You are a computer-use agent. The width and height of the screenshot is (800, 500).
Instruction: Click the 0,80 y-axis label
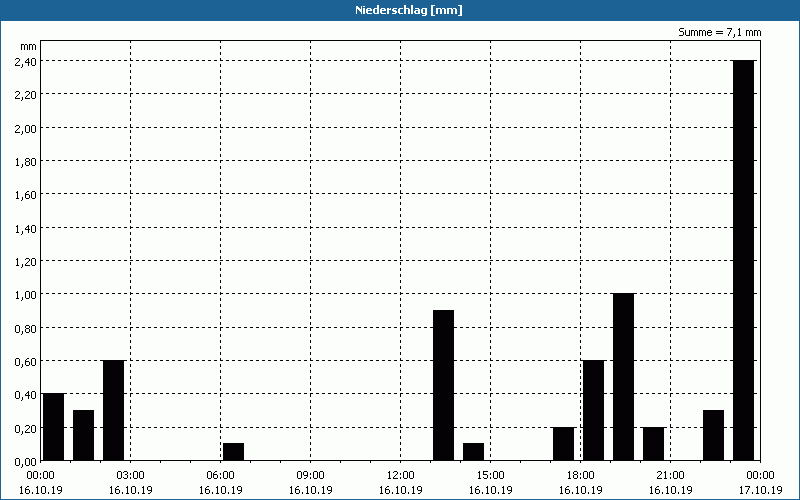pyautogui.click(x=26, y=328)
